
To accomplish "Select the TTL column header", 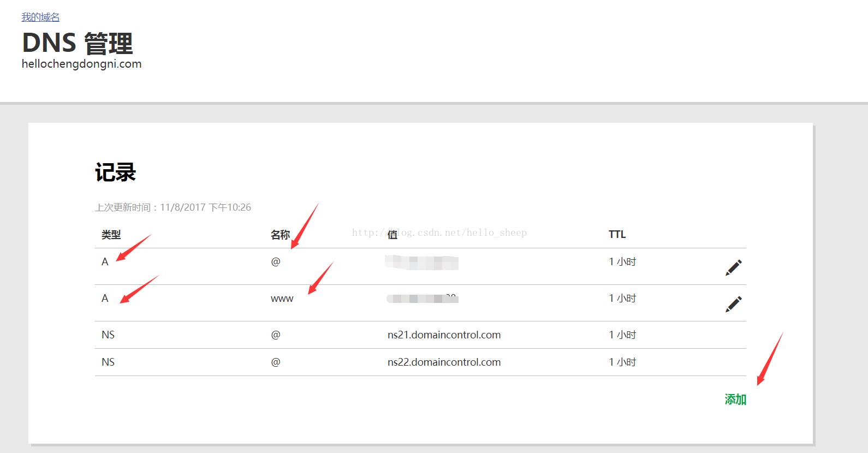I will 617,234.
